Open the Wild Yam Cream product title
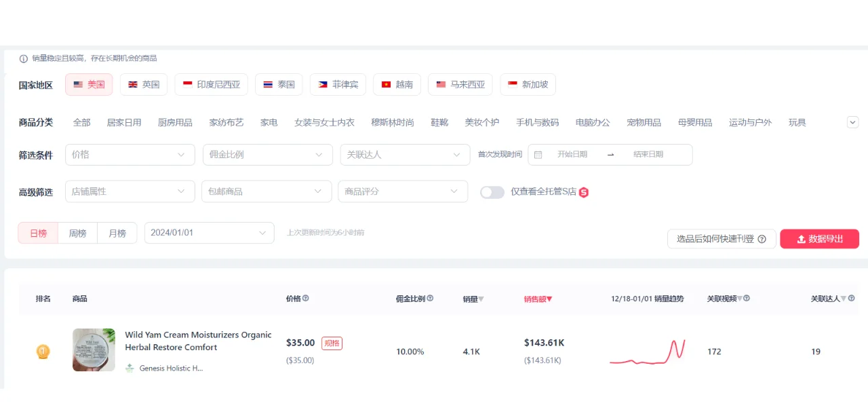868x414 pixels. click(x=198, y=341)
